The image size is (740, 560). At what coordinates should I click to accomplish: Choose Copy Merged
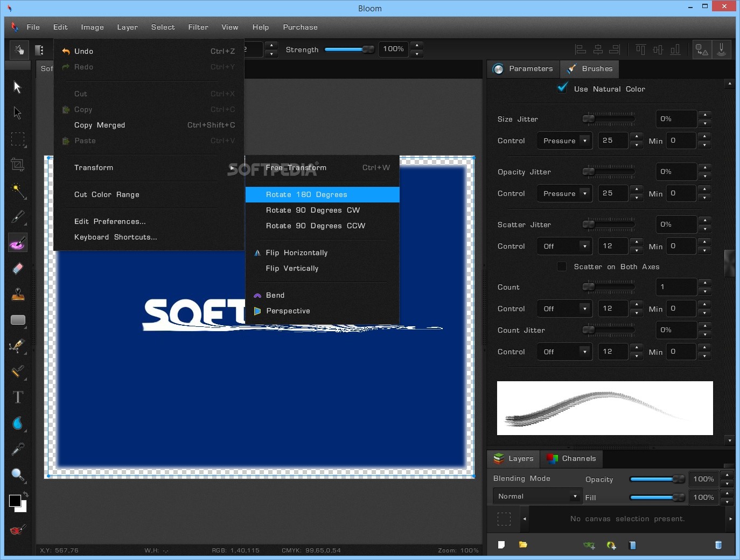click(149, 125)
